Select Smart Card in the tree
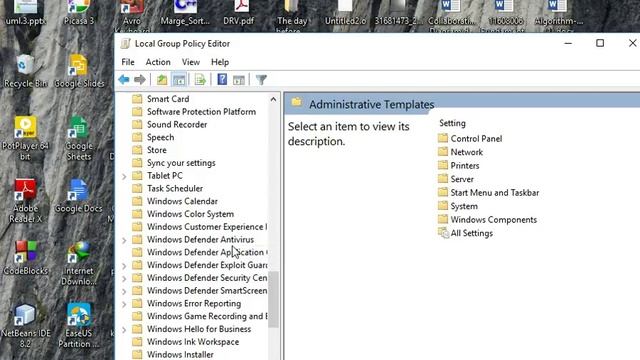 coord(168,99)
